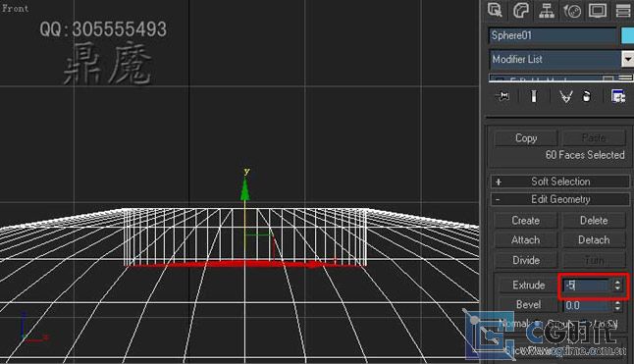Click the Extrude value spinner arrows
This screenshot has height=364, width=634.
click(617, 286)
